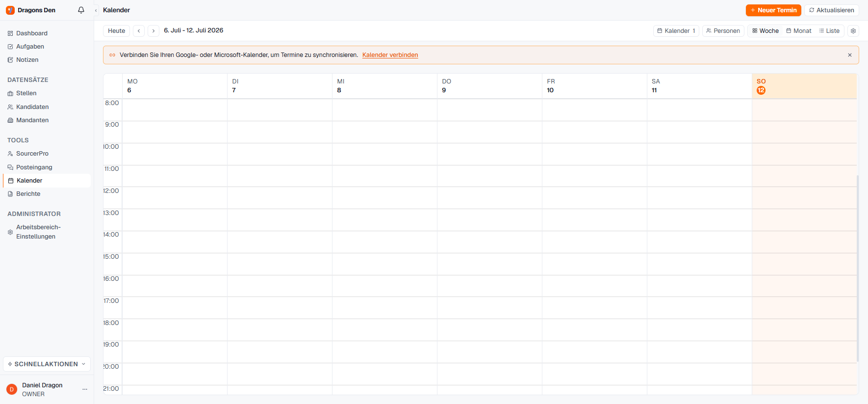This screenshot has height=404, width=868.
Task: Switch to Woche view
Action: [766, 31]
